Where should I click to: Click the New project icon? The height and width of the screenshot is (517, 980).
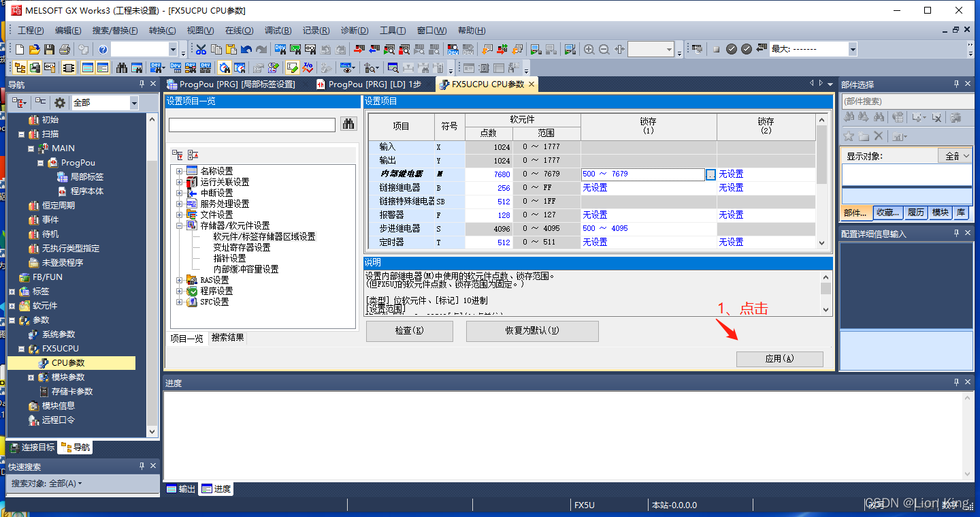pos(20,49)
